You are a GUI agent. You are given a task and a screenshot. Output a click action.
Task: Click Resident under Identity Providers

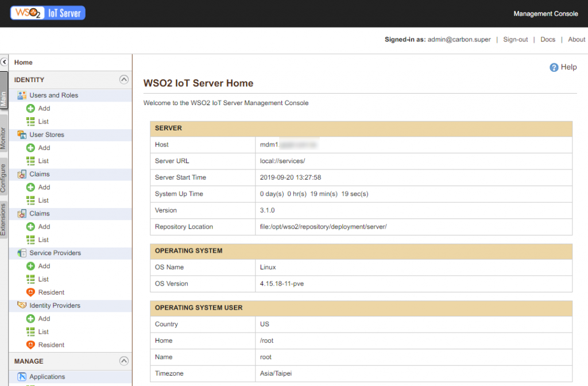51,345
